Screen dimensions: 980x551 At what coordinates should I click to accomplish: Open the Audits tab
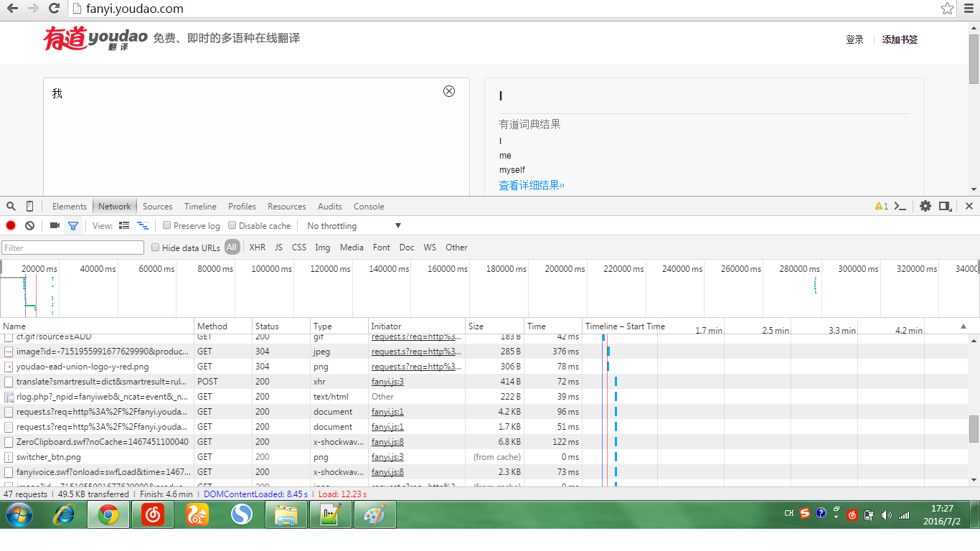[330, 207]
